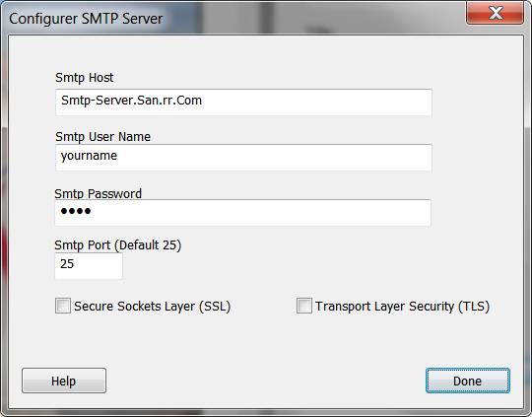532x417 pixels.
Task: Toggle SSL via its 'Secure Sockets Layer' label text
Action: pyautogui.click(x=134, y=307)
